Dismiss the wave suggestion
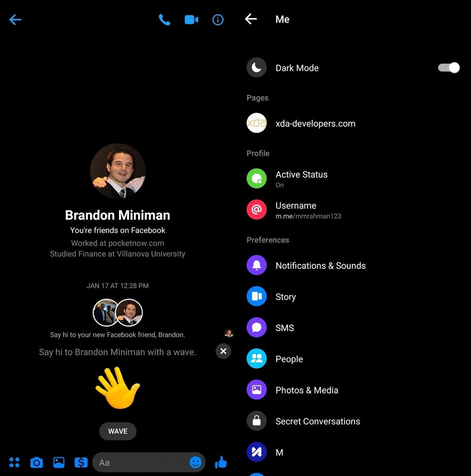Screen dimensions: 471x476 (223, 351)
